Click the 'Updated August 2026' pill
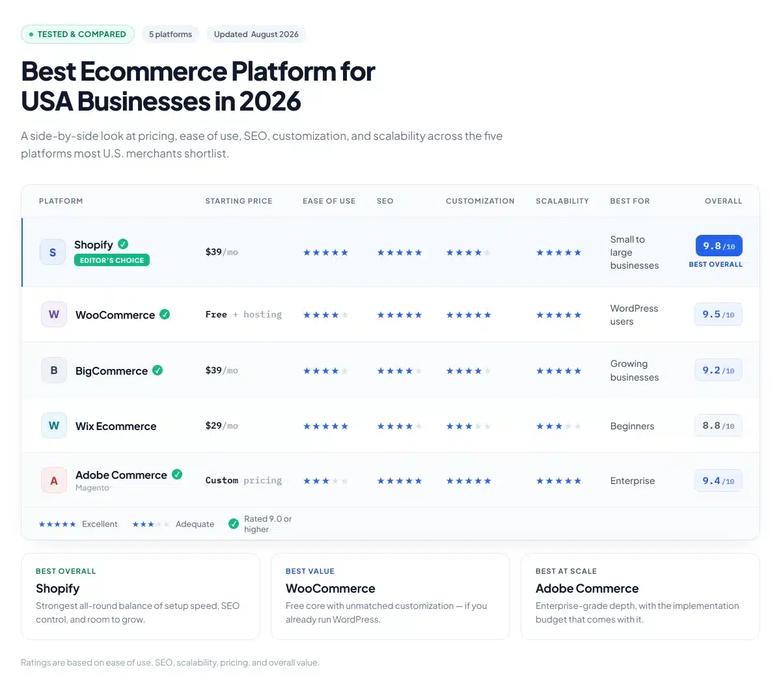781x700 pixels. tap(256, 34)
